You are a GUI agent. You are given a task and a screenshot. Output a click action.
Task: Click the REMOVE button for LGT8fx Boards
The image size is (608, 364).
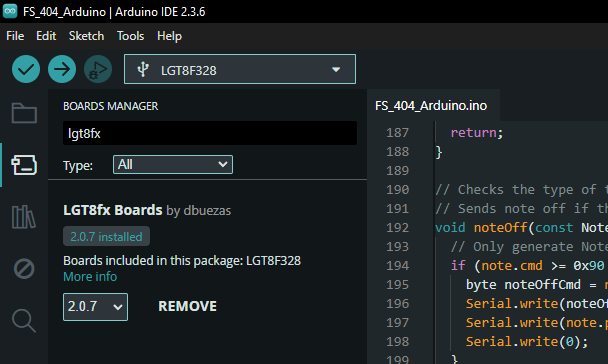click(188, 306)
